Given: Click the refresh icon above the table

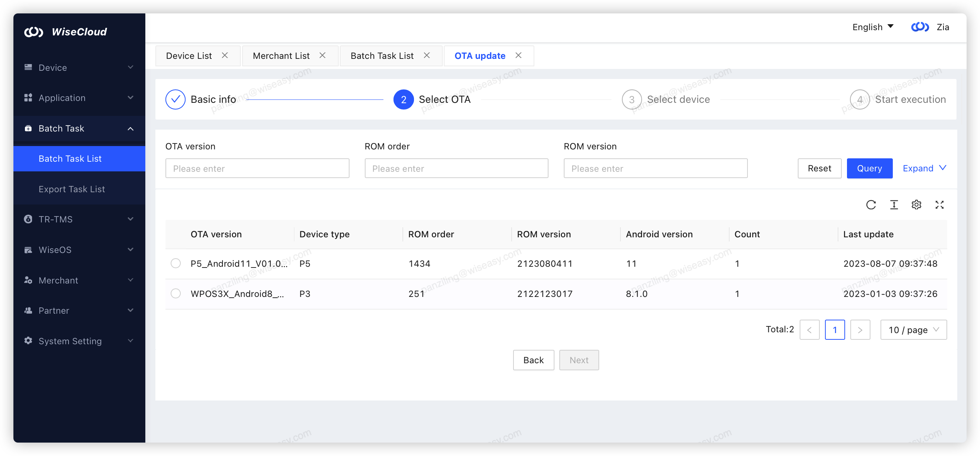Looking at the screenshot, I should pos(872,205).
